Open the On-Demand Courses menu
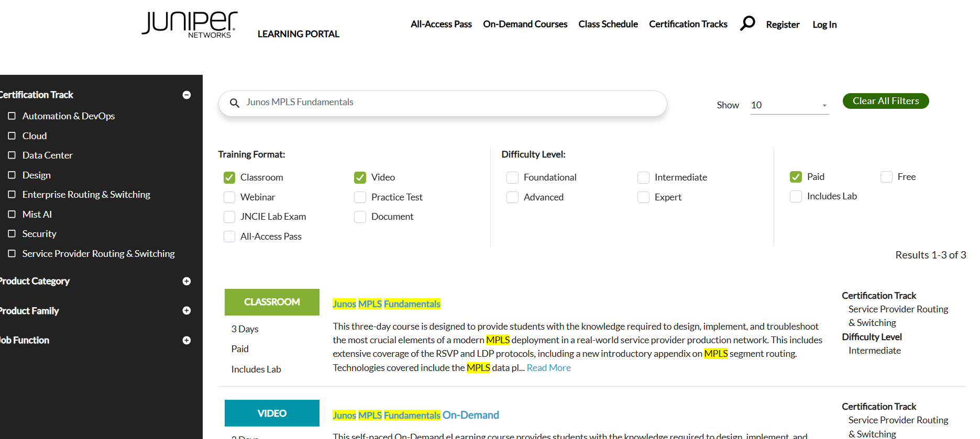This screenshot has width=980, height=439. pos(525,24)
